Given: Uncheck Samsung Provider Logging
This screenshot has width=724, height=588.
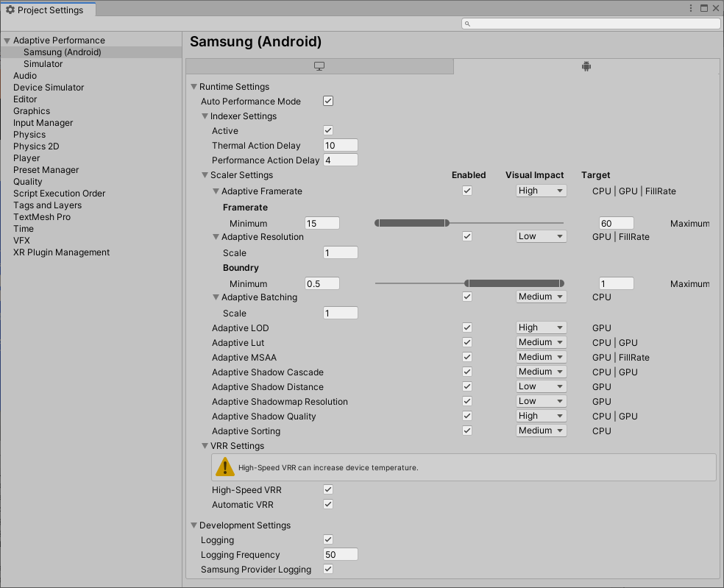Looking at the screenshot, I should point(327,569).
